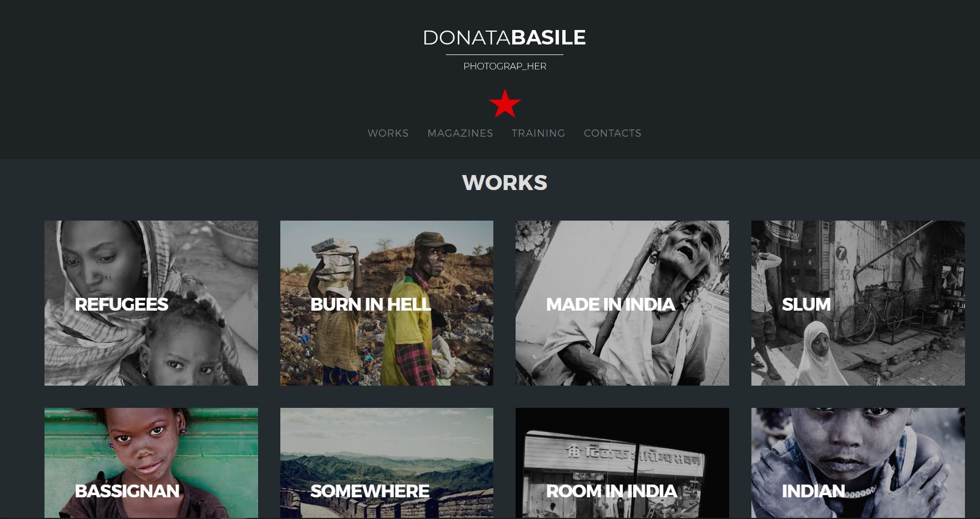Select the Indian child portrait thumbnail

click(858, 463)
